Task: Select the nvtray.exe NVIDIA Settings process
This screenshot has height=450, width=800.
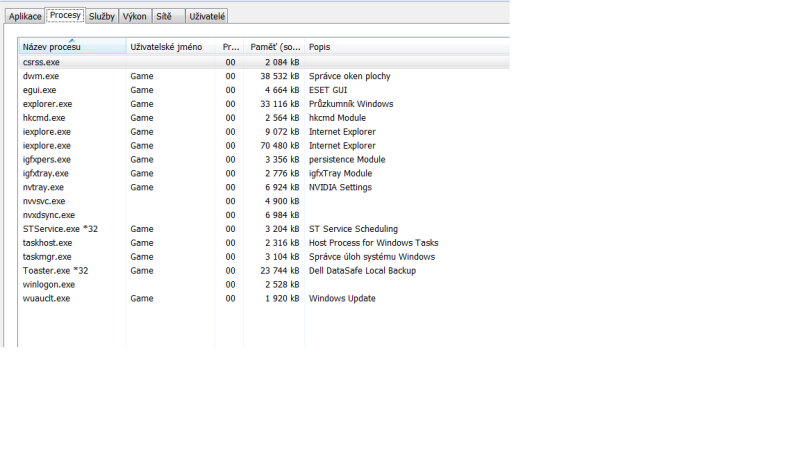Action: pyautogui.click(x=43, y=187)
